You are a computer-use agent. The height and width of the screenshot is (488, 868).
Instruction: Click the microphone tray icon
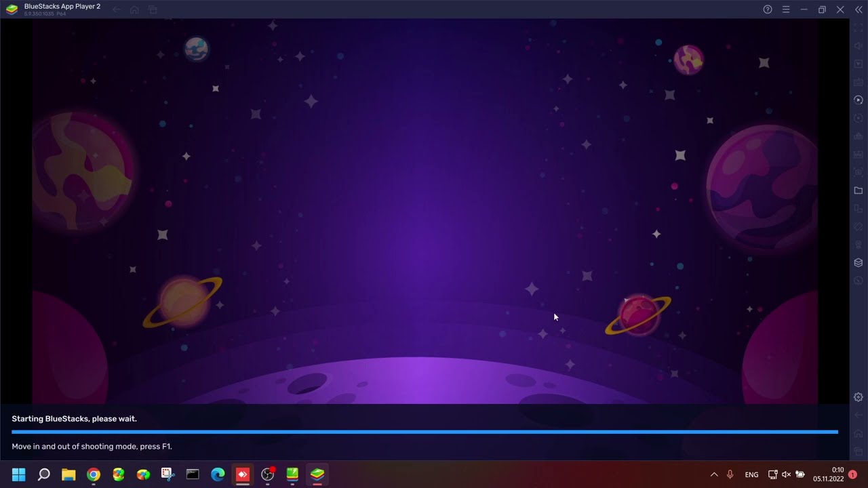(731, 474)
